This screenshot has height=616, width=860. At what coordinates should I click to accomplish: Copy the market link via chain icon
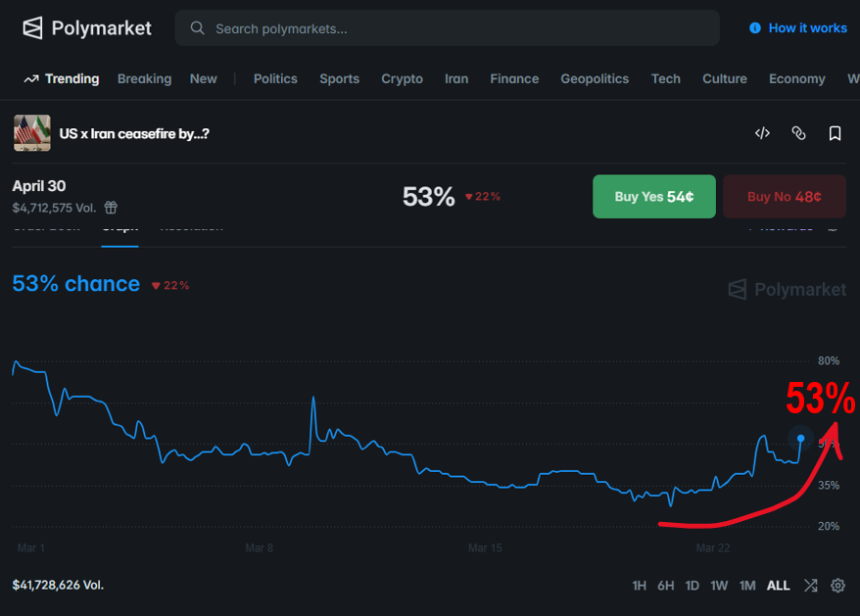[798, 133]
